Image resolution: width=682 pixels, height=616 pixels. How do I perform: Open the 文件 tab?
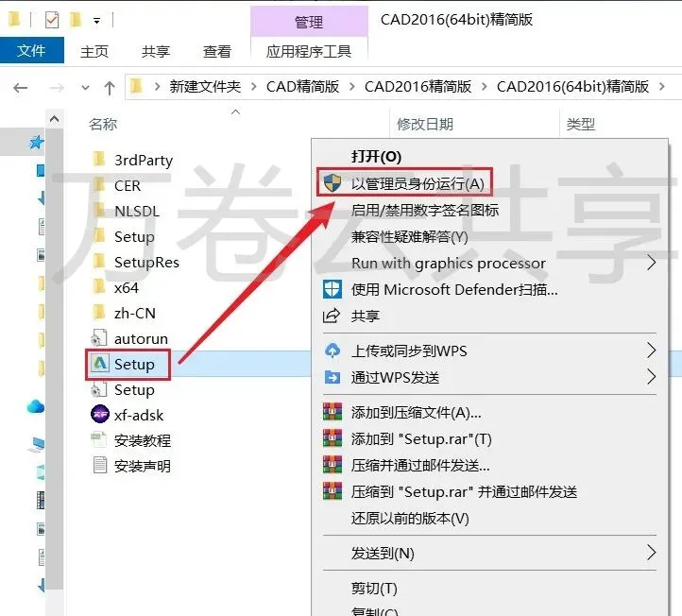tap(32, 50)
